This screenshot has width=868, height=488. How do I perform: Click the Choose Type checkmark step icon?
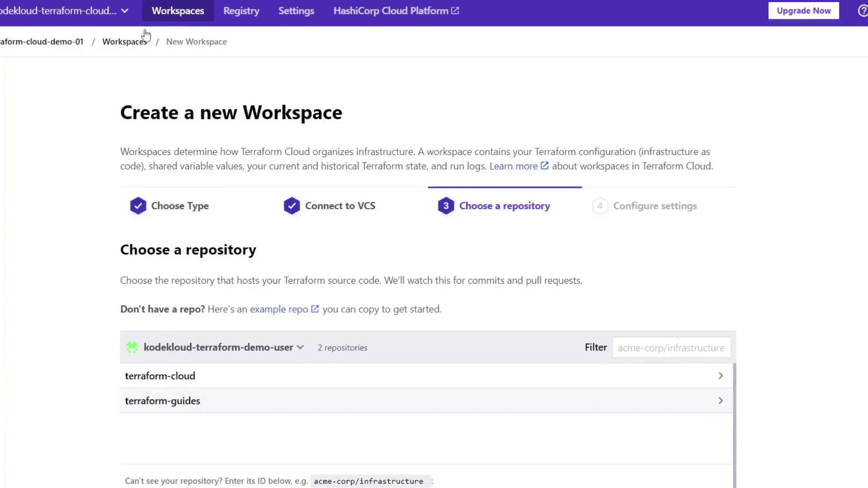pyautogui.click(x=138, y=206)
